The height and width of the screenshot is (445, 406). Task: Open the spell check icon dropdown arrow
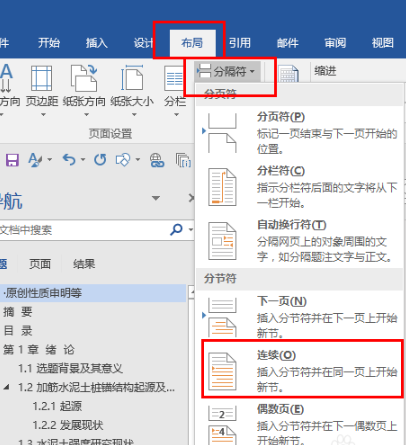pyautogui.click(x=49, y=160)
